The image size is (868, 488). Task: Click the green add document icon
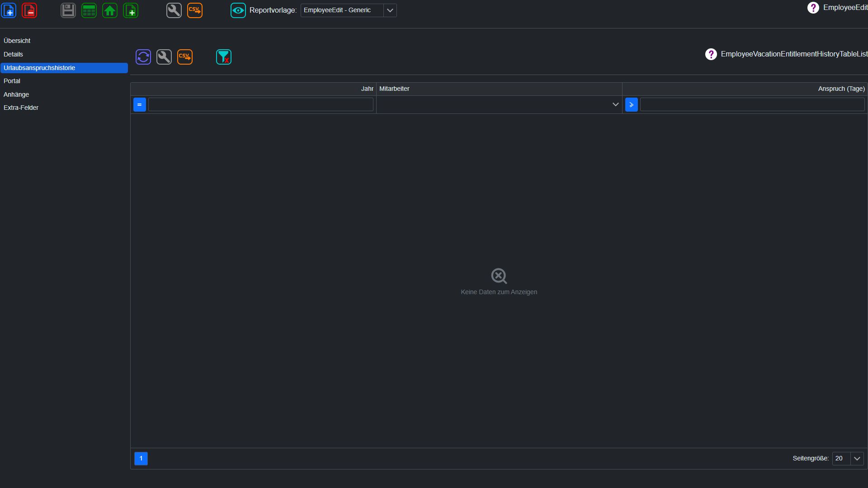(131, 10)
